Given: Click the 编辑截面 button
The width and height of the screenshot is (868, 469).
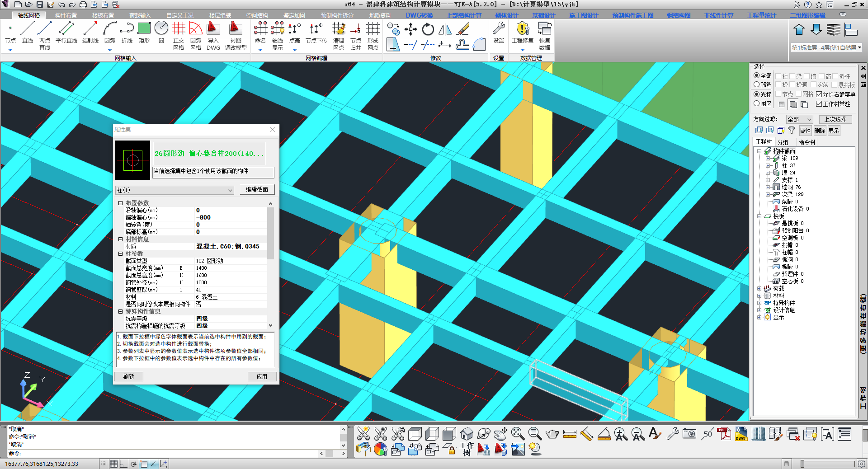Looking at the screenshot, I should (x=257, y=190).
